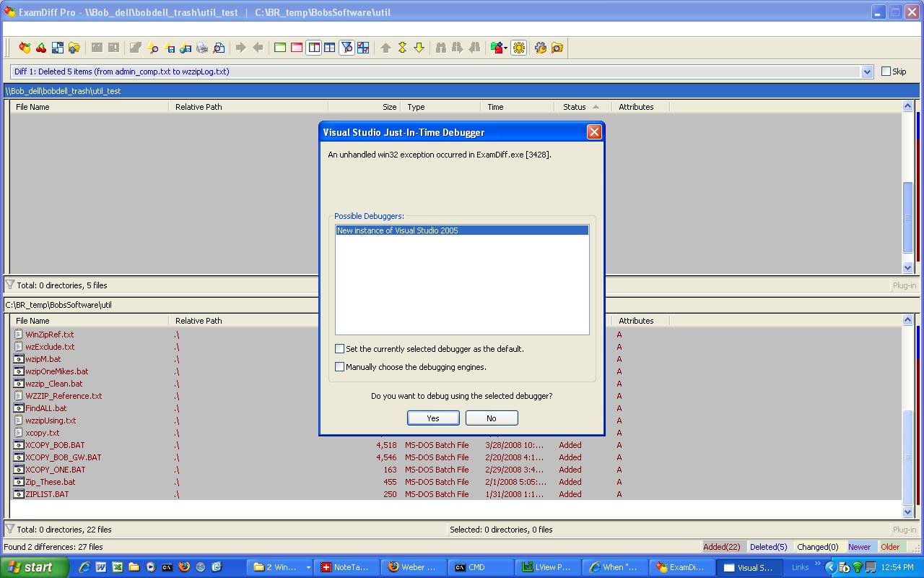924x578 pixels.
Task: Click the Deleted(5) legend swatch
Action: tap(769, 547)
